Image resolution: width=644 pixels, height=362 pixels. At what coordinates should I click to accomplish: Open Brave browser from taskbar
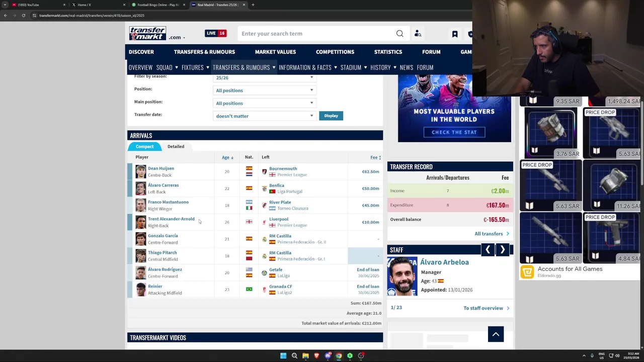click(316, 355)
